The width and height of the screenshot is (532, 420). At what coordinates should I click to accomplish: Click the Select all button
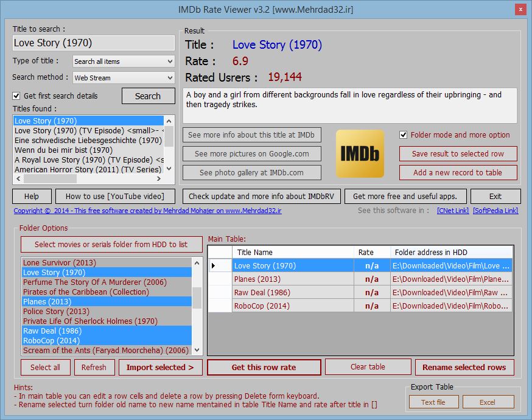coord(46,368)
